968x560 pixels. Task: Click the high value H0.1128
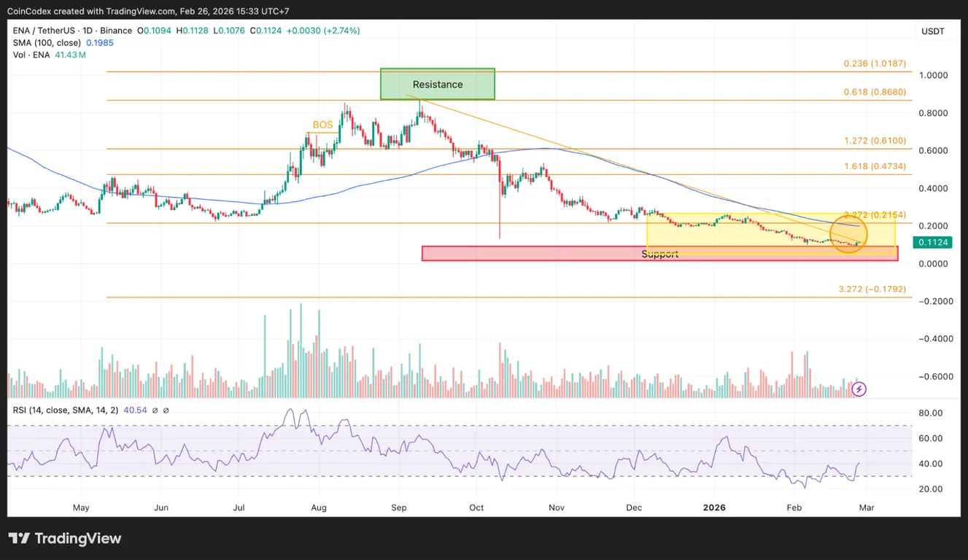coord(193,31)
